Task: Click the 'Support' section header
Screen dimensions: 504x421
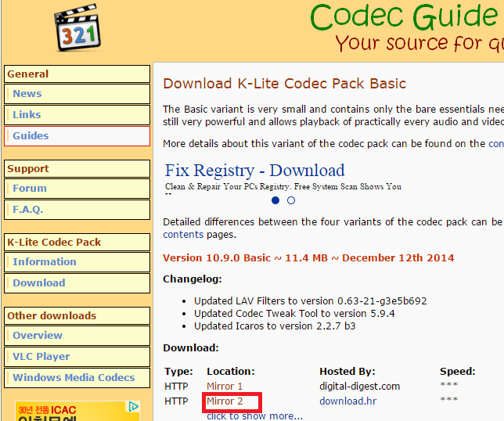Action: click(77, 169)
